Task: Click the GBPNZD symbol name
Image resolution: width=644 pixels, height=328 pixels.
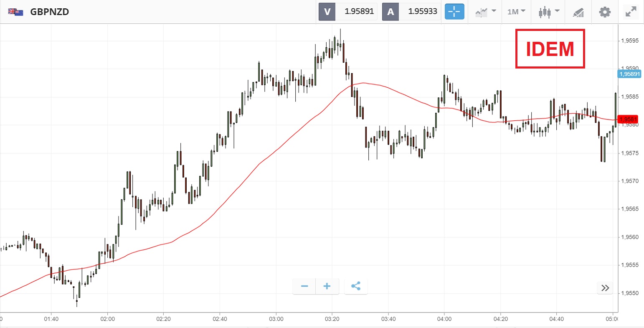Action: pyautogui.click(x=49, y=12)
